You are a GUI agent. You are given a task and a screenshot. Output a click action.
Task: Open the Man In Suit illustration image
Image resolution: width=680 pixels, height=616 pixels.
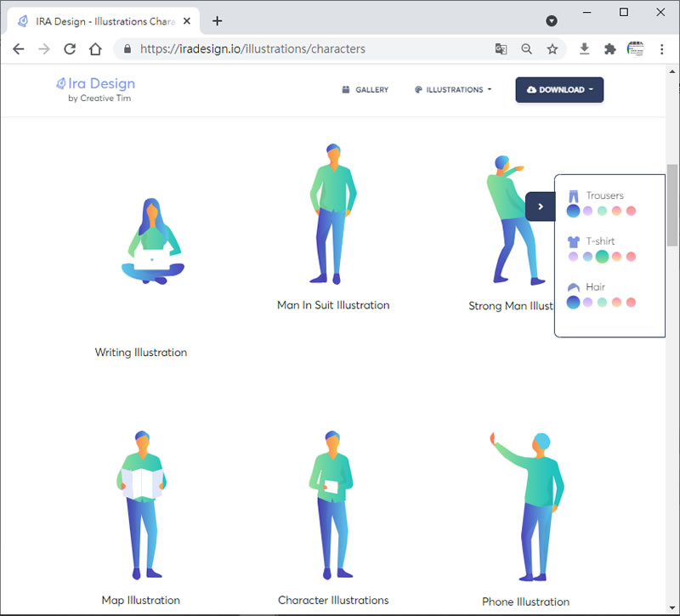(x=333, y=214)
